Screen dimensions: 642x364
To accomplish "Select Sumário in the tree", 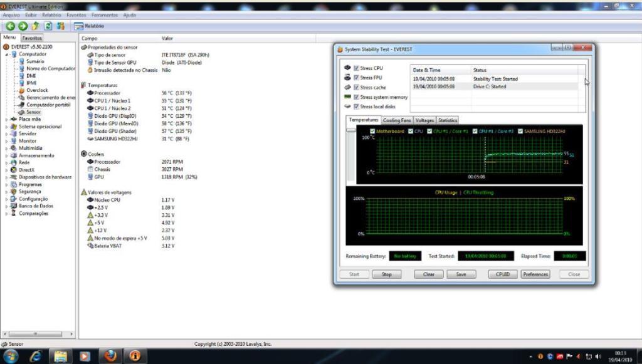I will point(35,61).
